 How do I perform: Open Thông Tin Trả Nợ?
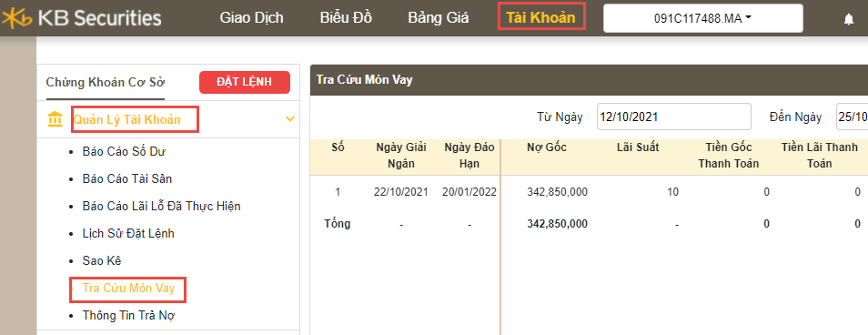[x=129, y=316]
